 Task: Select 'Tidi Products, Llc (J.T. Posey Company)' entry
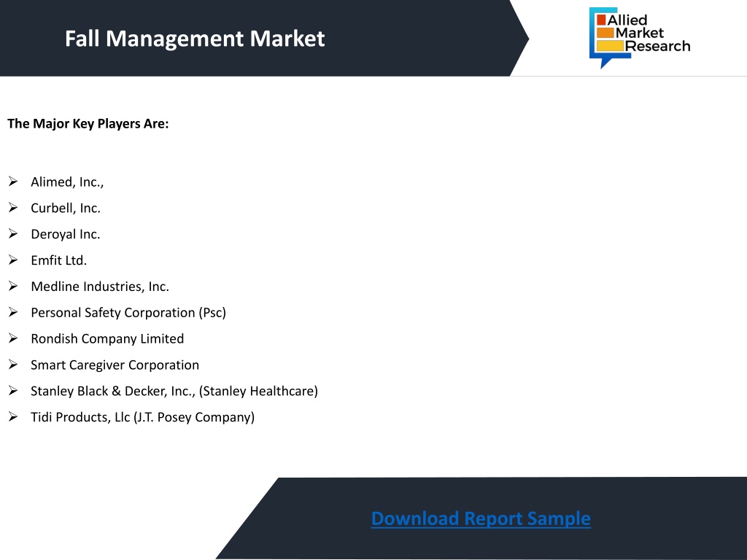143,417
